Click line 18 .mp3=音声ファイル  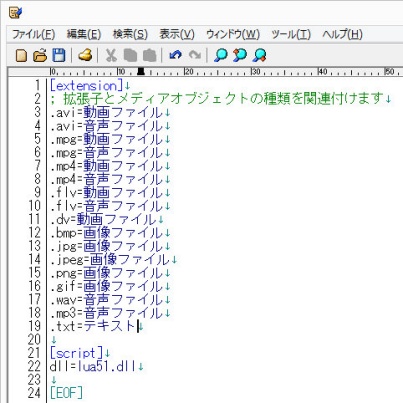click(106, 313)
